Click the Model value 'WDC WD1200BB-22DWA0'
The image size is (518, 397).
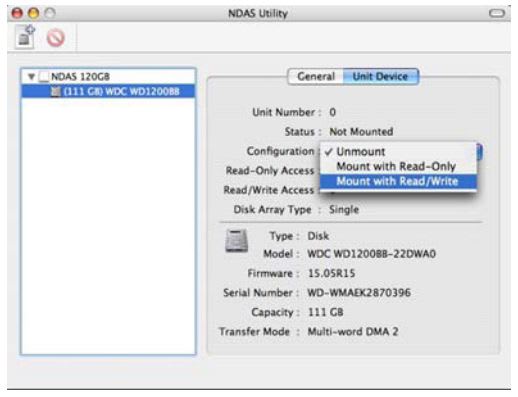371,254
